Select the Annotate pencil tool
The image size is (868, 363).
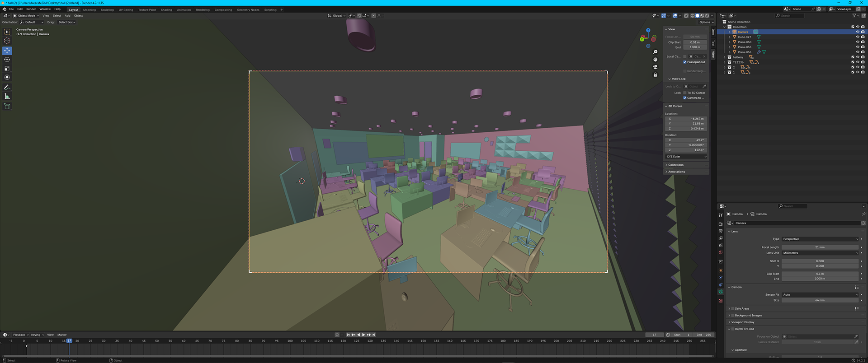7,87
